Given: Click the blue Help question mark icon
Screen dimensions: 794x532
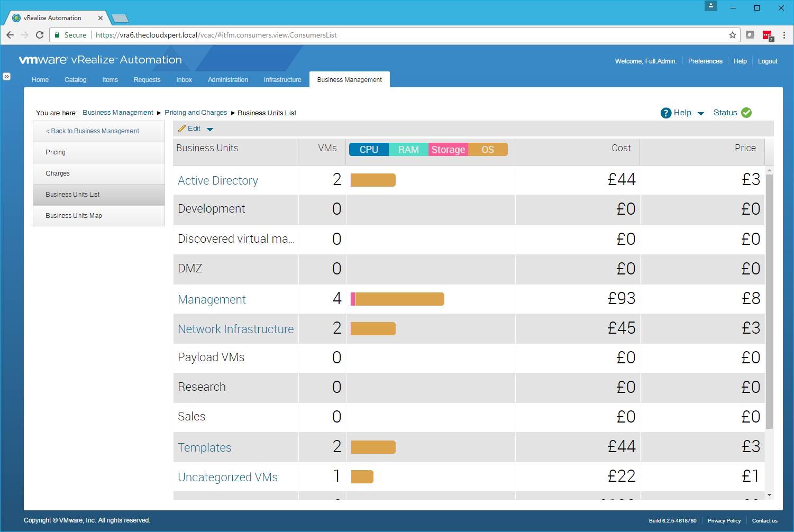Looking at the screenshot, I should [x=665, y=113].
